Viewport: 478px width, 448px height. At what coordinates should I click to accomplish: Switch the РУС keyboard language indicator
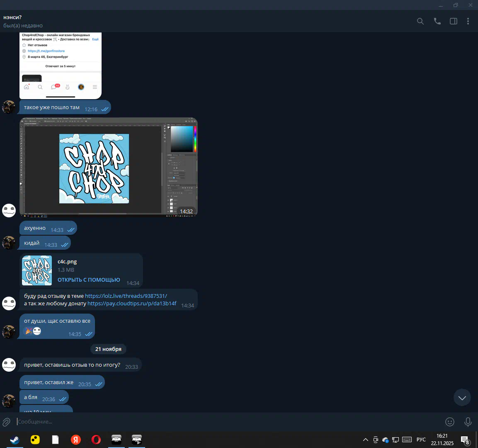(421, 440)
